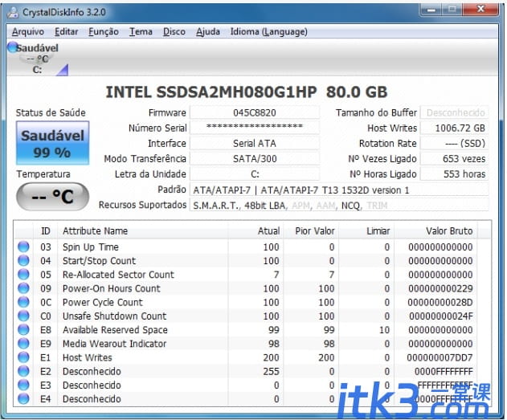Maximize the CrystalDiskInfo window
Viewport: 507px width, 420px height.
tap(452, 10)
